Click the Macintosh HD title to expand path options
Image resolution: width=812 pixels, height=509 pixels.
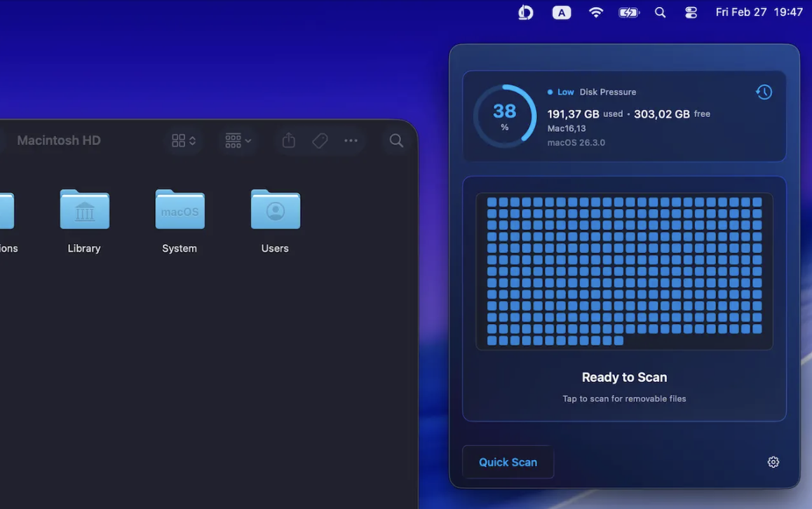[59, 140]
